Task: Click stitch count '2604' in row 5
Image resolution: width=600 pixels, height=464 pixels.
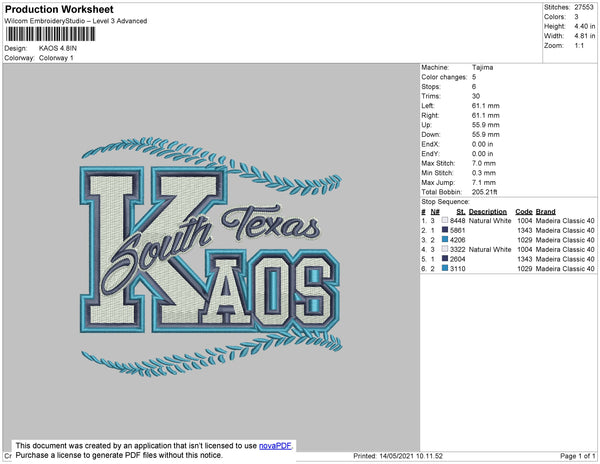Action: pyautogui.click(x=458, y=259)
